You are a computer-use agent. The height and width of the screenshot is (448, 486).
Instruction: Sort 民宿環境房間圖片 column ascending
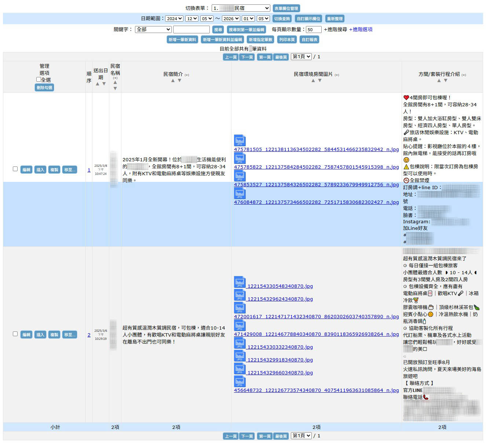(x=313, y=81)
